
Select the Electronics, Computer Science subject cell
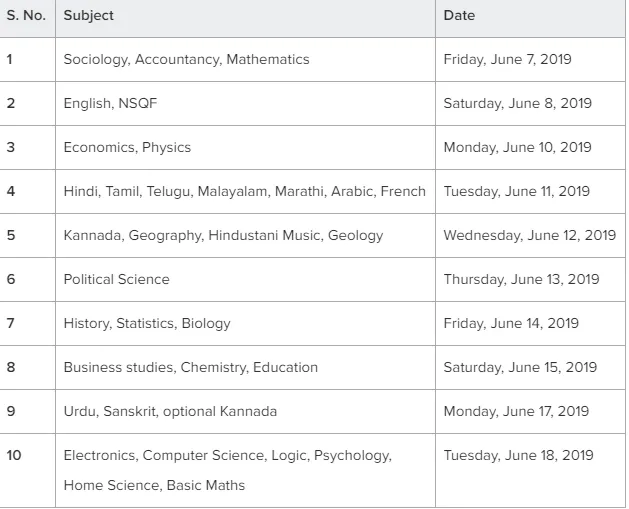coord(245,470)
